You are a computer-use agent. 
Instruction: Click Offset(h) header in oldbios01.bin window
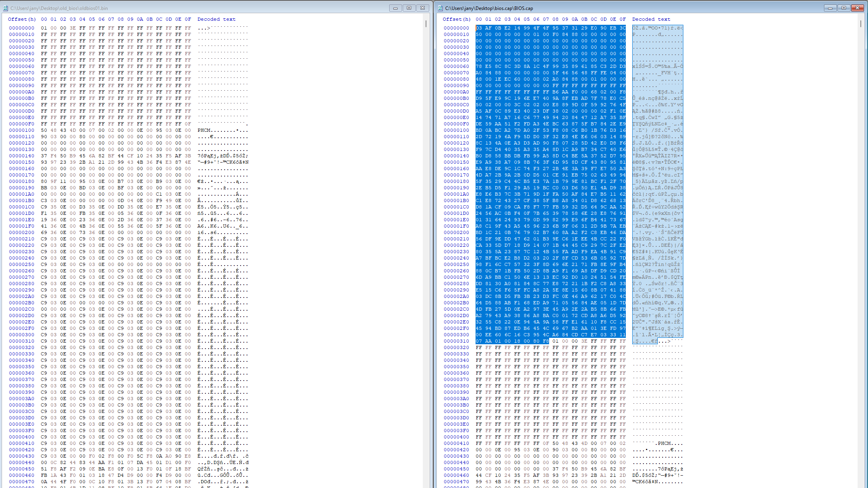click(22, 19)
